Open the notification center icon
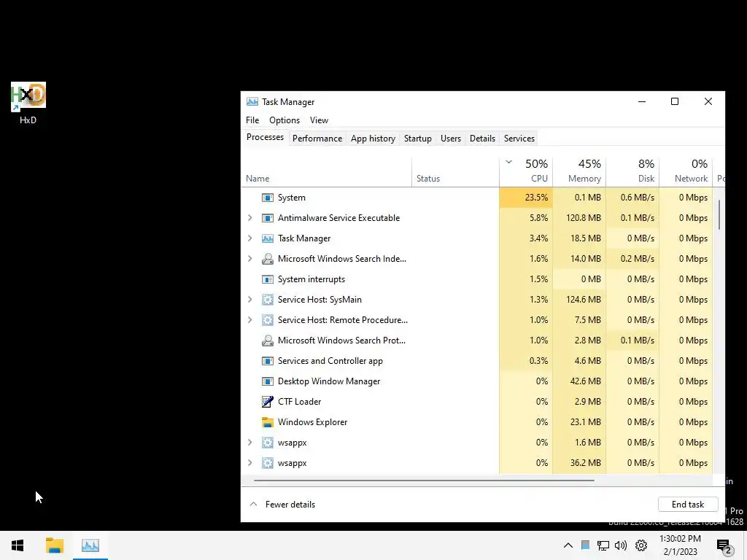This screenshot has height=560, width=747. 725,547
